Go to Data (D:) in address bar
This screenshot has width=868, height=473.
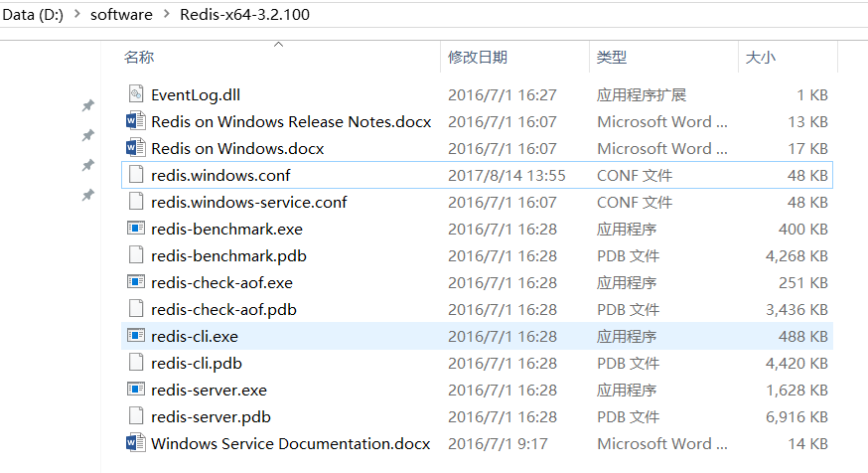[x=33, y=14]
